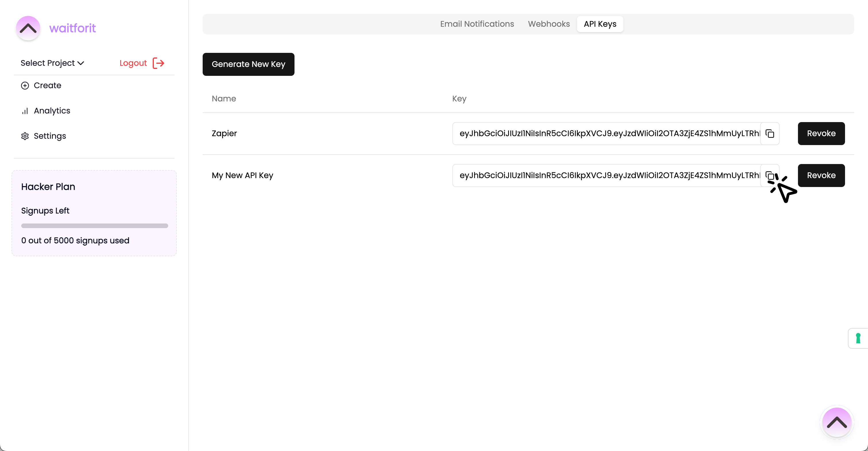Screen dimensions: 868x451
Task: Revoke the Zapier API key
Action: tap(821, 133)
